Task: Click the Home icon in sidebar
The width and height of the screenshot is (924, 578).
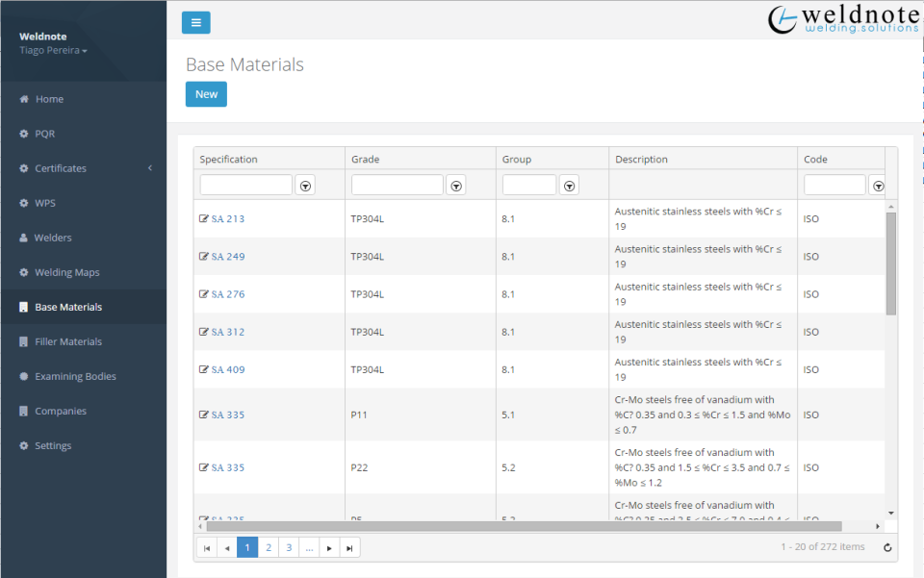Action: 23,99
